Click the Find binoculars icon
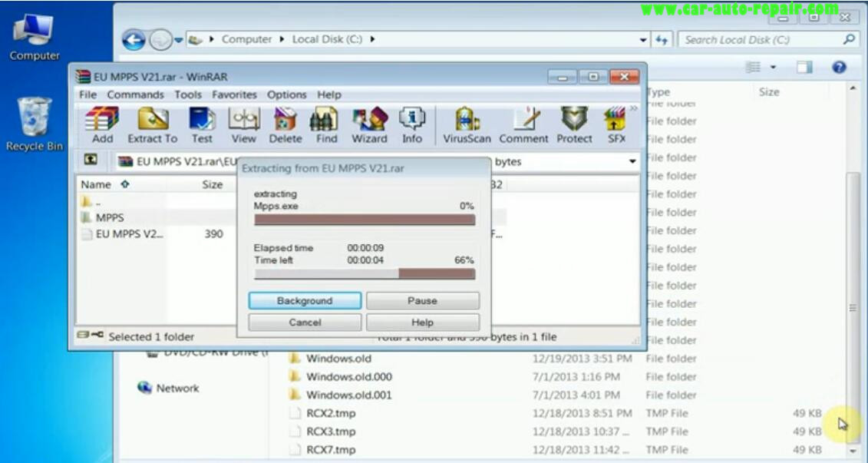The image size is (868, 463). coord(326,125)
